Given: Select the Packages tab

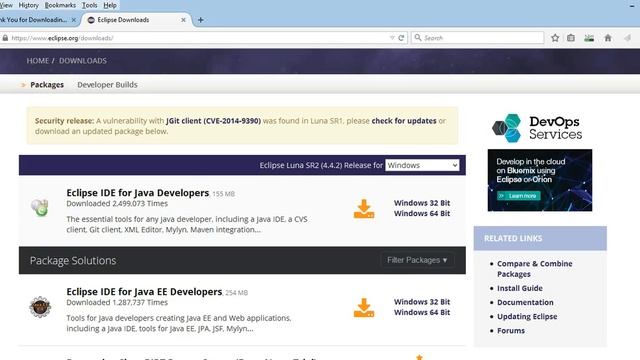Looking at the screenshot, I should 47,84.
